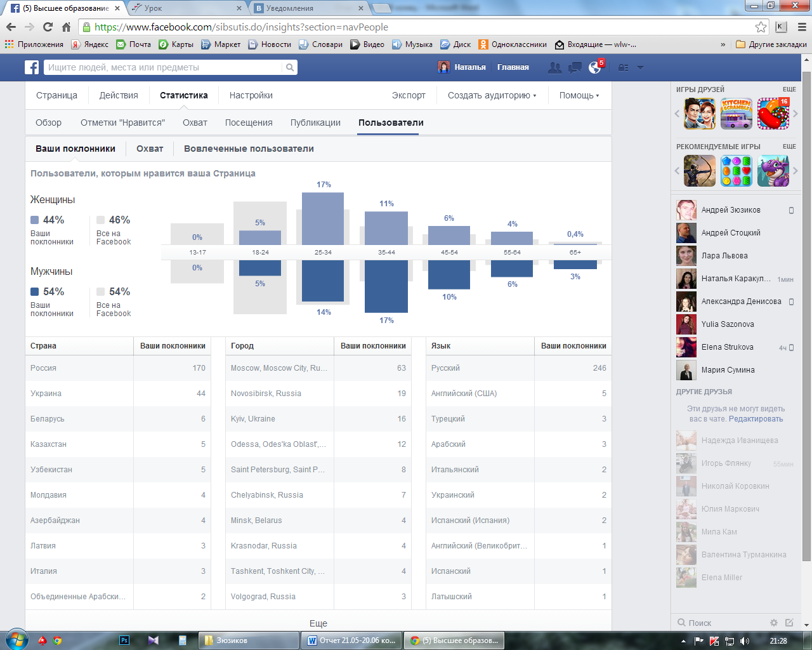The width and height of the screenshot is (812, 650).
Task: Open the Создать аудиторию dropdown
Action: [x=492, y=95]
